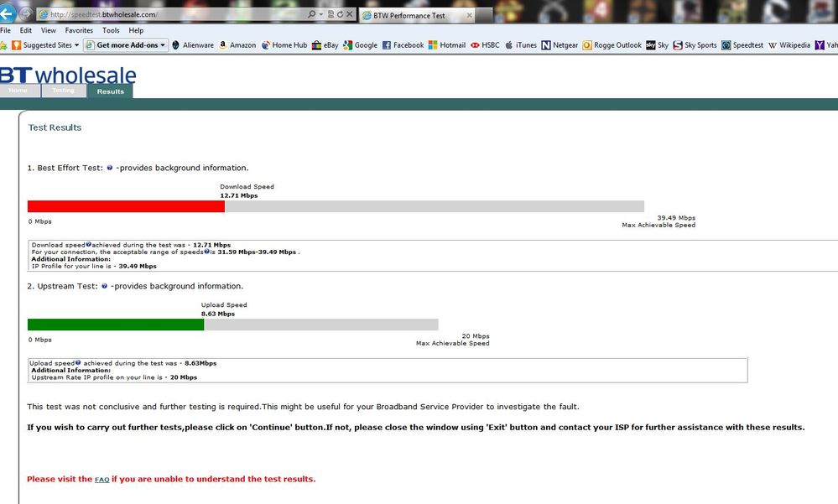Viewport: 838px width, 504px height.
Task: Open the eBay favorite
Action: point(325,45)
